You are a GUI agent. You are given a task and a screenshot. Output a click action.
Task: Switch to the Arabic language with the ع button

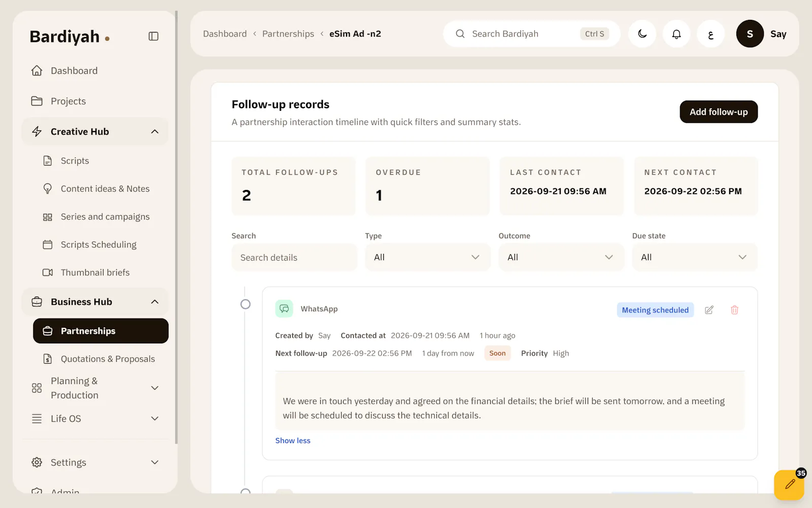click(710, 34)
